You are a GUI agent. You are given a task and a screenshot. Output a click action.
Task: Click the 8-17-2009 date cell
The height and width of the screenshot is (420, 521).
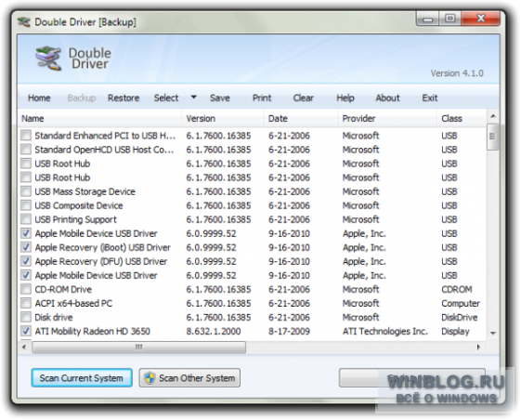click(x=289, y=331)
